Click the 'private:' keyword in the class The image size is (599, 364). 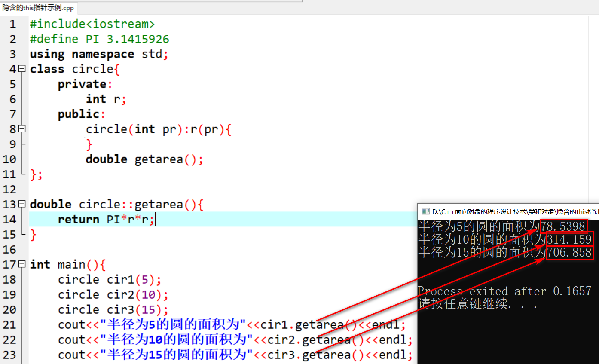point(85,84)
